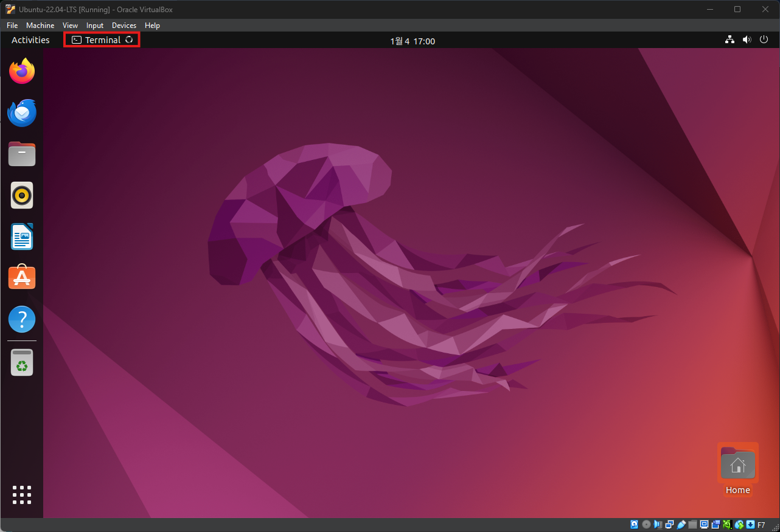This screenshot has height=532, width=780.
Task: Click the hard disk activity status icon
Action: pyautogui.click(x=635, y=525)
